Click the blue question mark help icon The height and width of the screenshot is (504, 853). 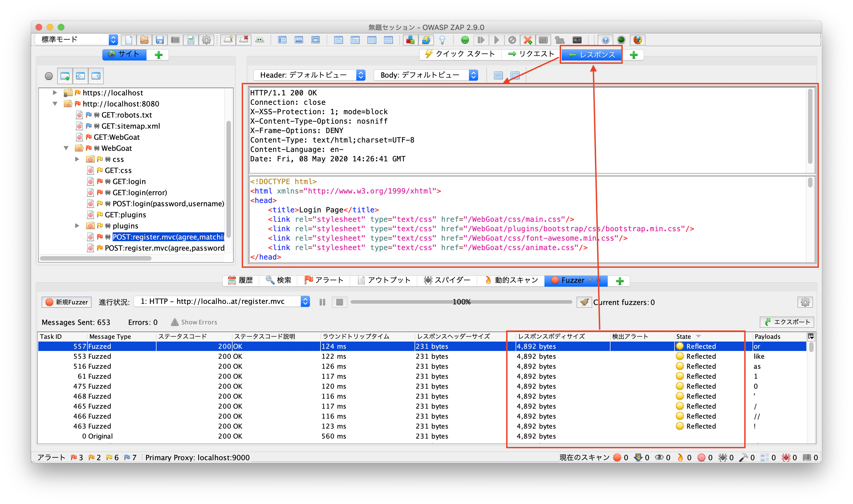605,40
